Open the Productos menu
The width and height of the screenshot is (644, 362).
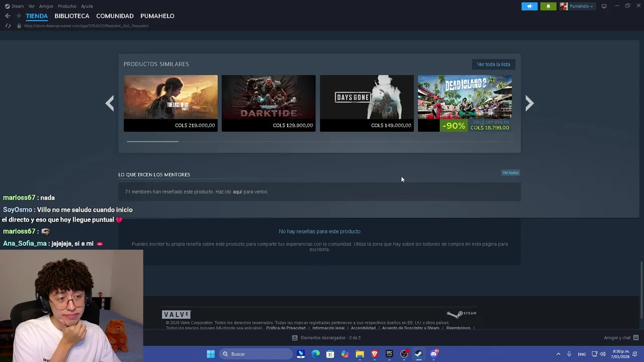pyautogui.click(x=67, y=6)
